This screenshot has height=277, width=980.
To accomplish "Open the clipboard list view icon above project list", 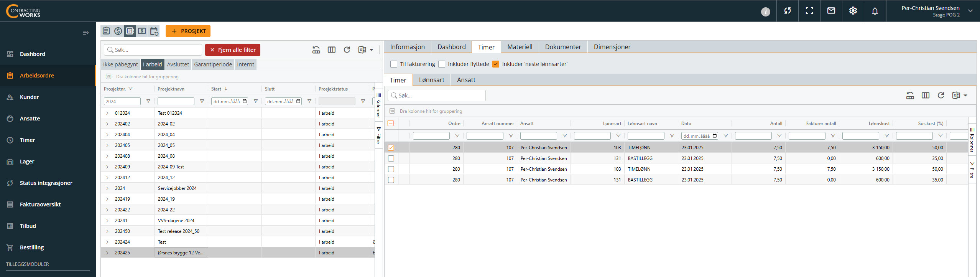I will (x=106, y=31).
